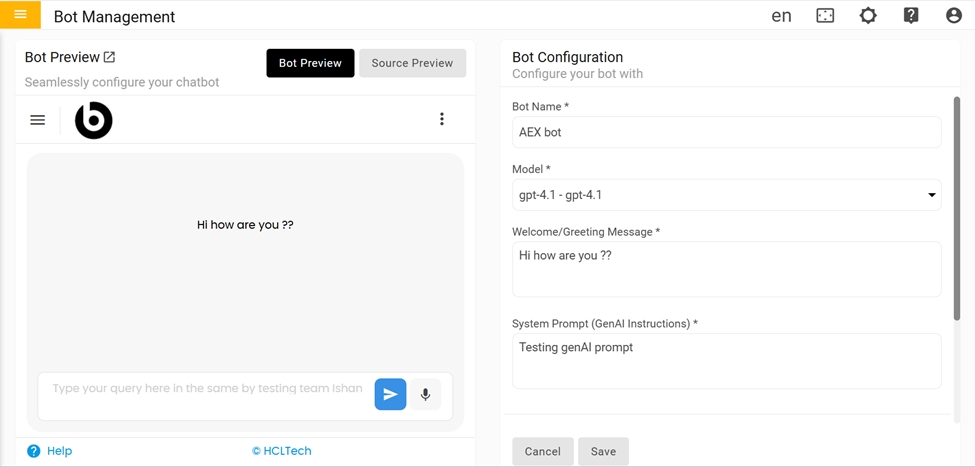Send the chat message
The width and height of the screenshot is (975, 467).
coord(390,394)
